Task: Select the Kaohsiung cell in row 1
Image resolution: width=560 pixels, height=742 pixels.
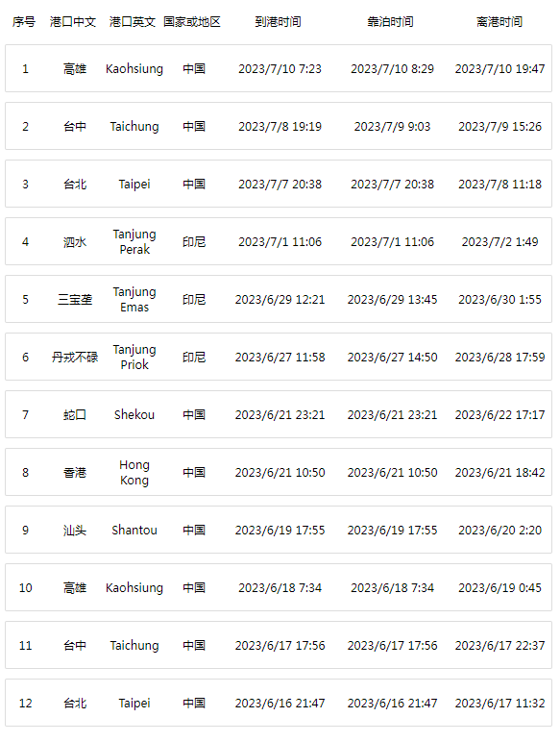Action: (134, 69)
